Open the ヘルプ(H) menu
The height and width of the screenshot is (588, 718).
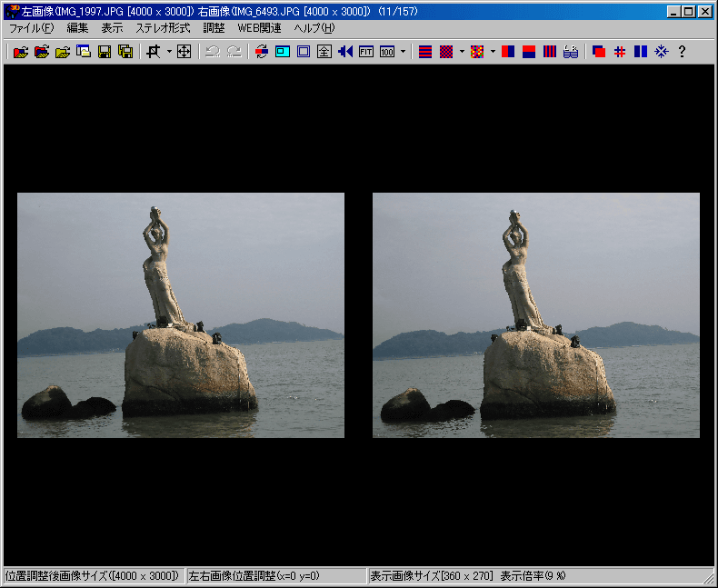[314, 28]
